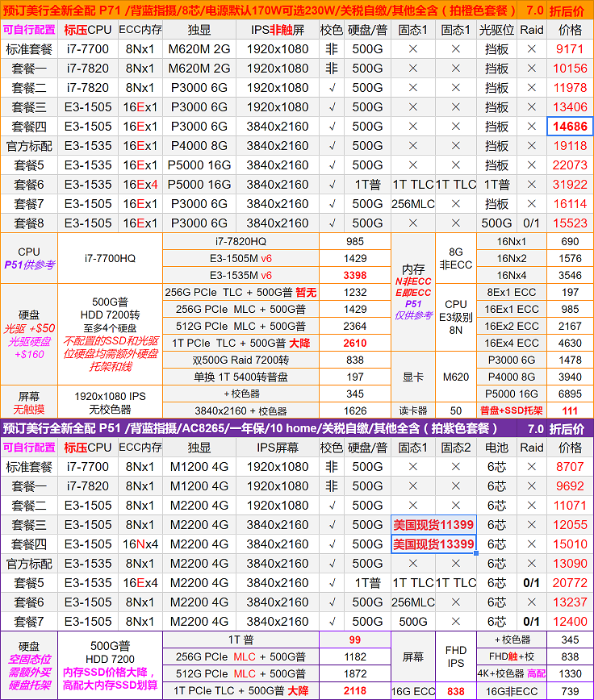Select the 3940 graphics price cell

[570, 377]
